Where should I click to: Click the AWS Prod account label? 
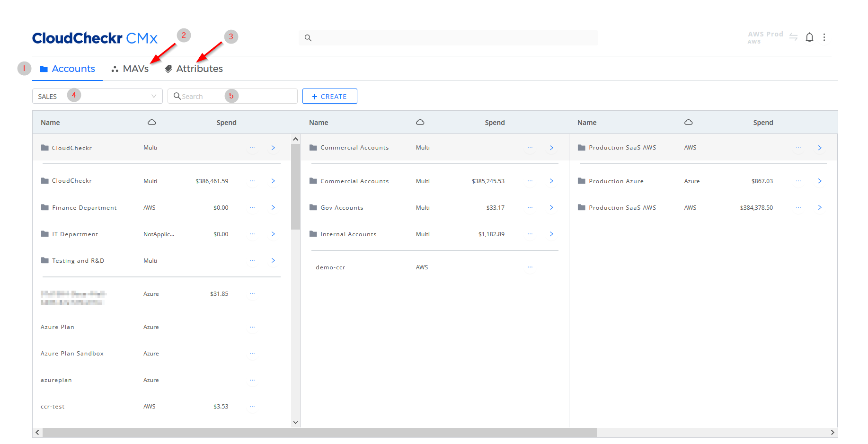click(765, 37)
